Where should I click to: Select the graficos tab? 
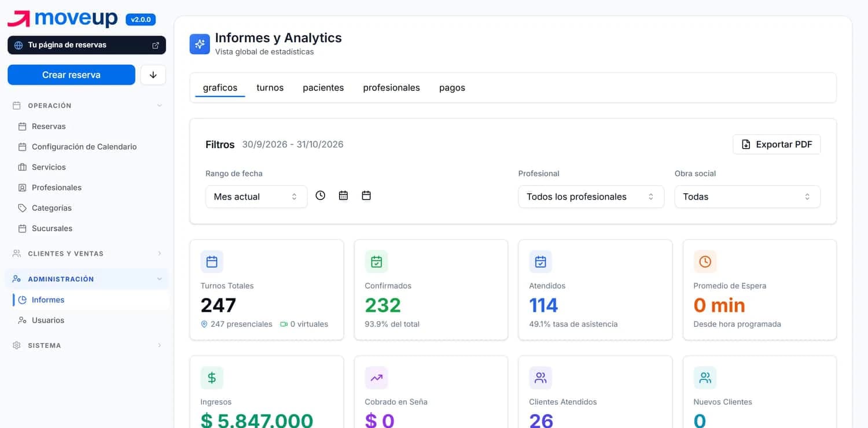(220, 88)
